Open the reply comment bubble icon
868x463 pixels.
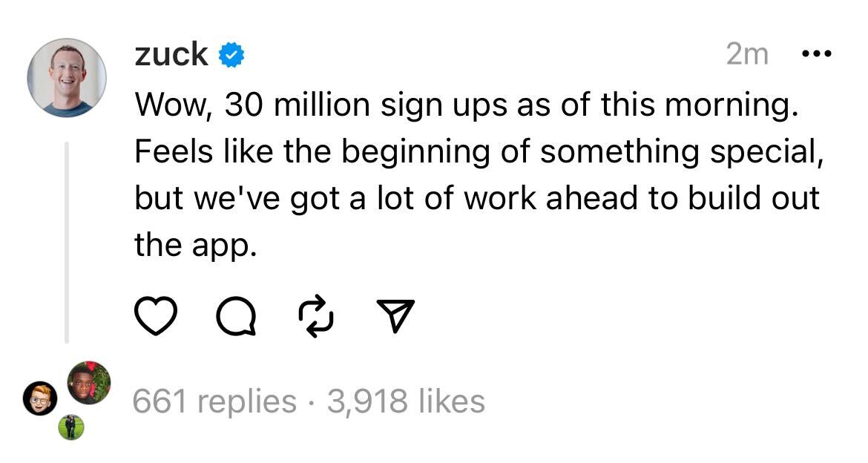237,316
